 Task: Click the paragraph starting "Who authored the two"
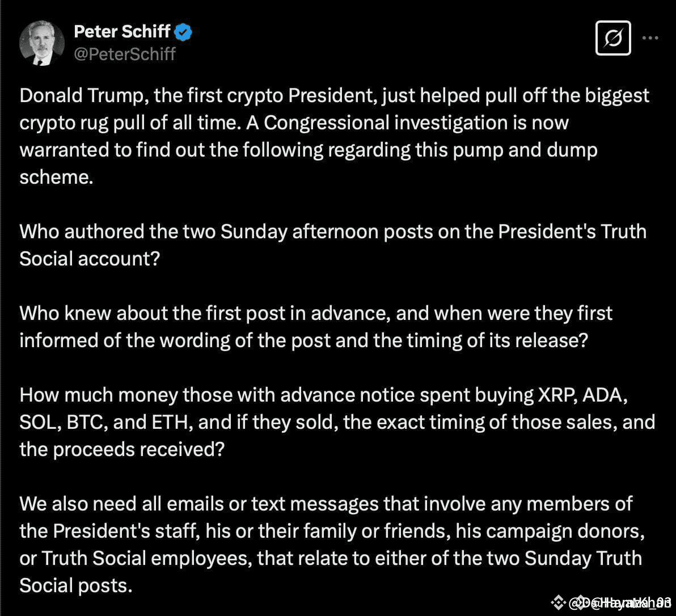[333, 245]
